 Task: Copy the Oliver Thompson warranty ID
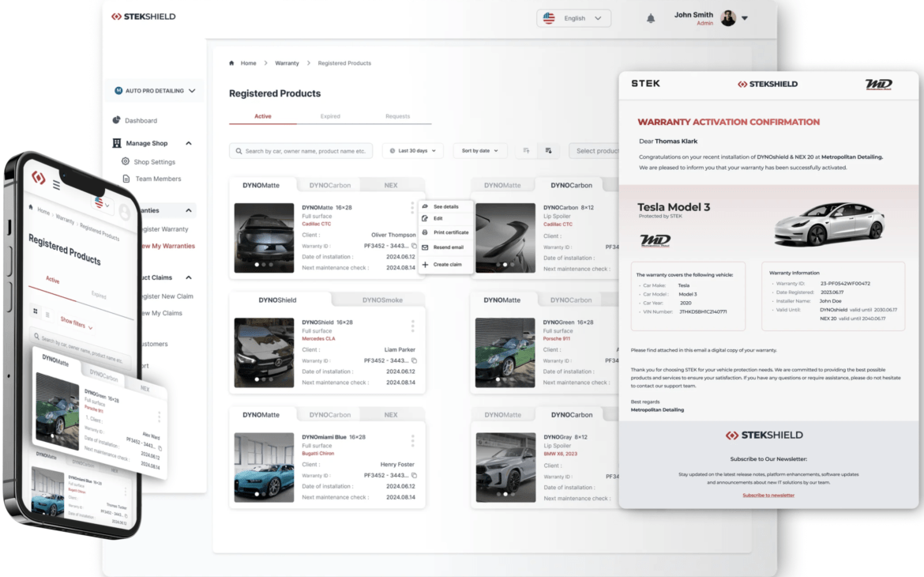click(x=414, y=247)
